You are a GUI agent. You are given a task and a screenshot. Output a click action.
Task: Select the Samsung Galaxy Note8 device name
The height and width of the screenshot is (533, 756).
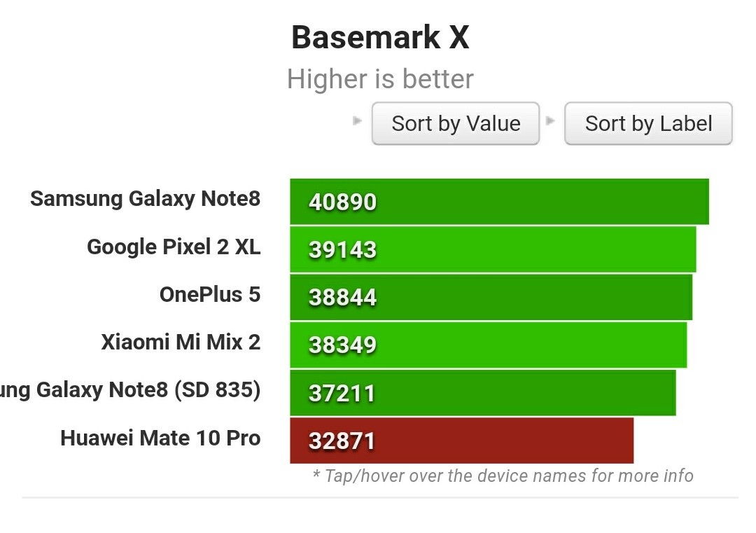[x=145, y=199]
